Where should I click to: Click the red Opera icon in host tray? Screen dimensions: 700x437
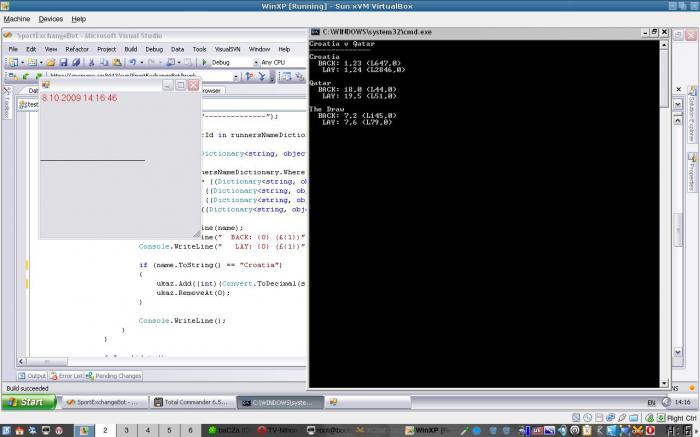(x=650, y=430)
